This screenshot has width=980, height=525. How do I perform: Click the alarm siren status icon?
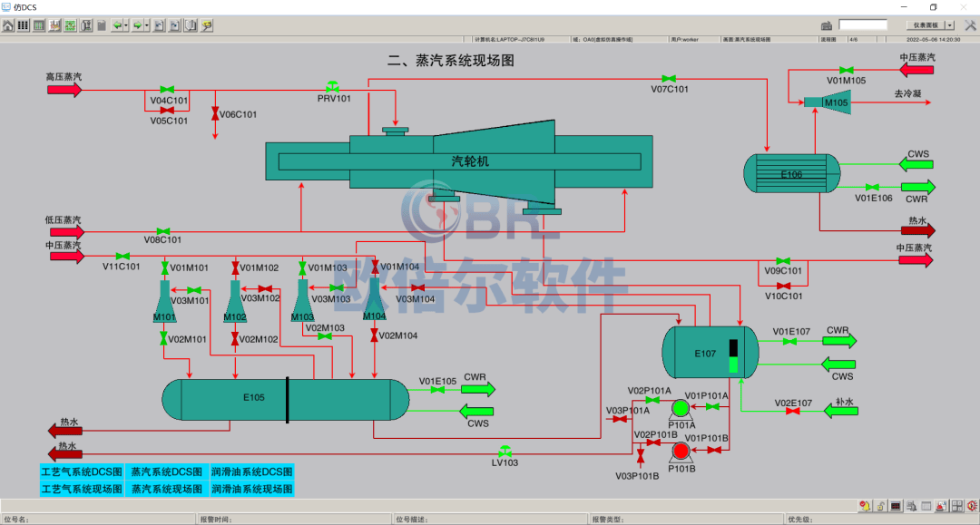tap(941, 506)
